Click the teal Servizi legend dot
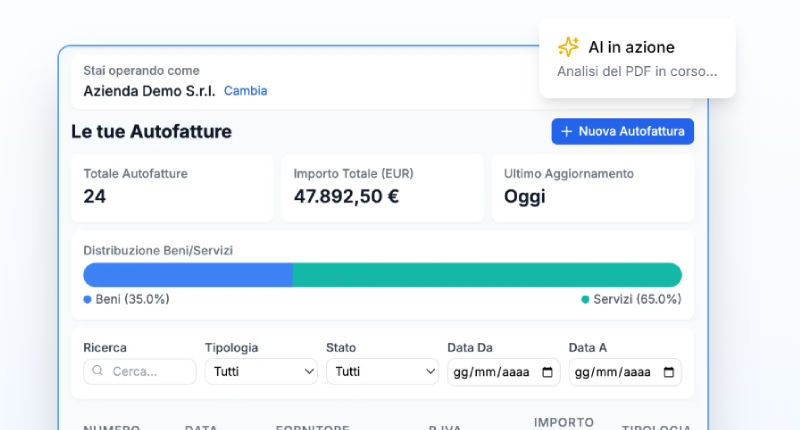800x430 pixels. [x=585, y=299]
